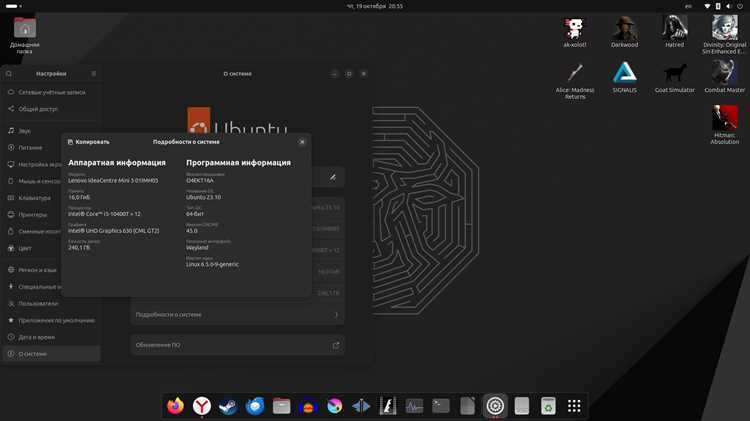The height and width of the screenshot is (421, 750).
Task: Open the blue double-arrow icon in dock
Action: pos(361,406)
